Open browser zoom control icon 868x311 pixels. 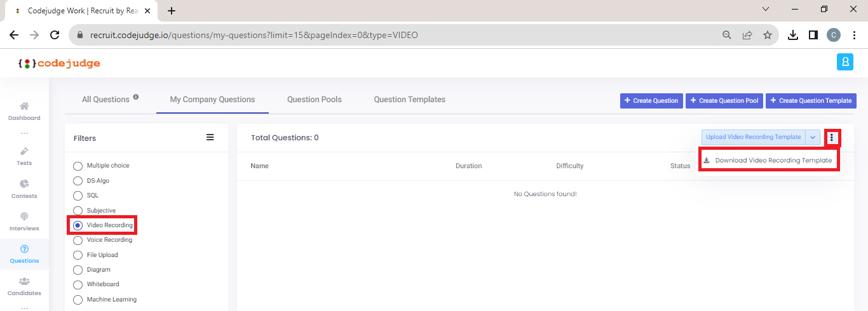tap(727, 35)
